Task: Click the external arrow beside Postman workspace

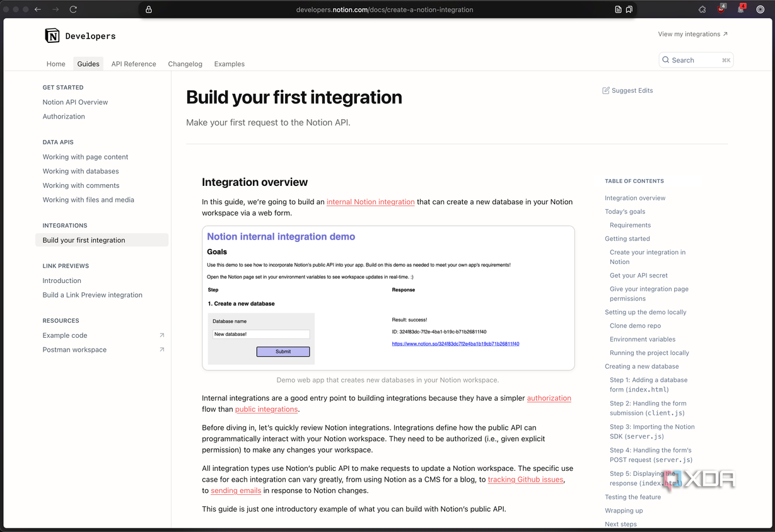Action: click(x=162, y=350)
